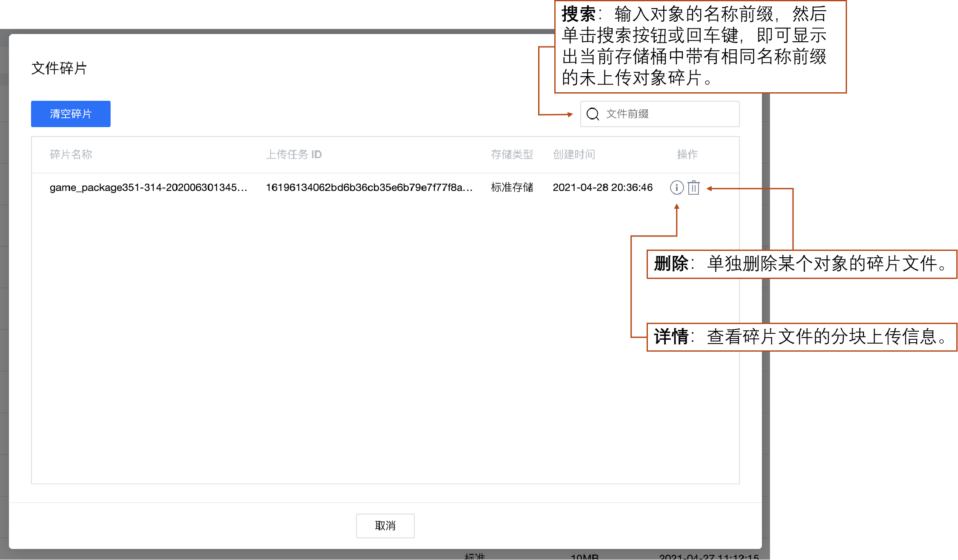Click the 文件碎片 dialog title
The height and width of the screenshot is (560, 958).
pyautogui.click(x=59, y=68)
